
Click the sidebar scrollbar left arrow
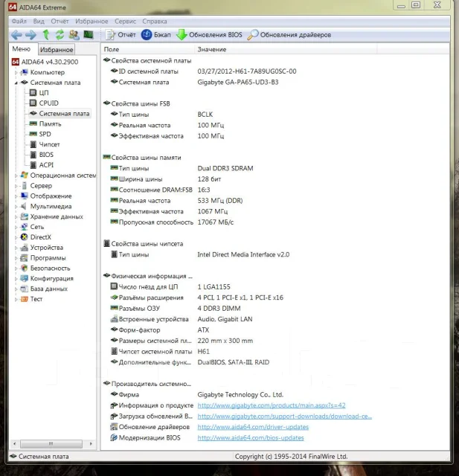click(x=14, y=444)
